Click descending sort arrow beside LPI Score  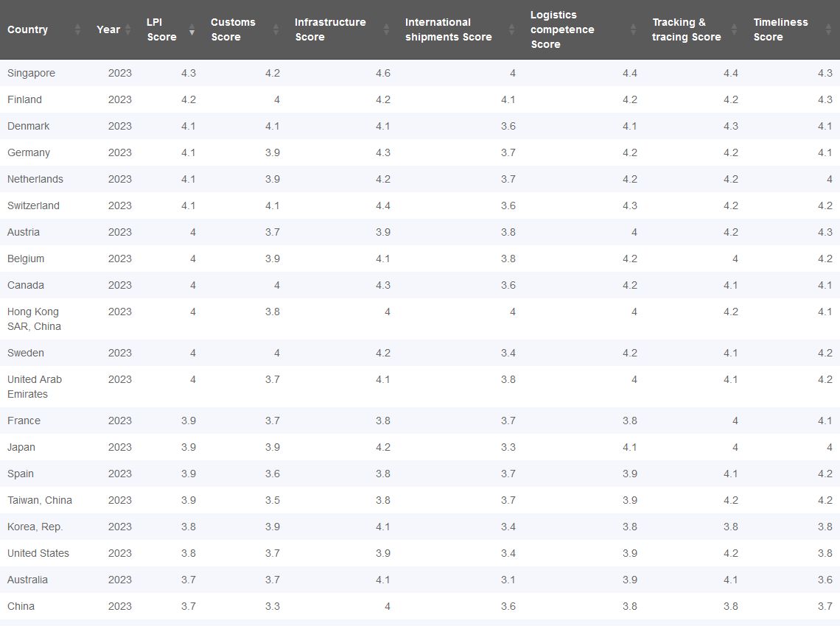click(x=192, y=30)
